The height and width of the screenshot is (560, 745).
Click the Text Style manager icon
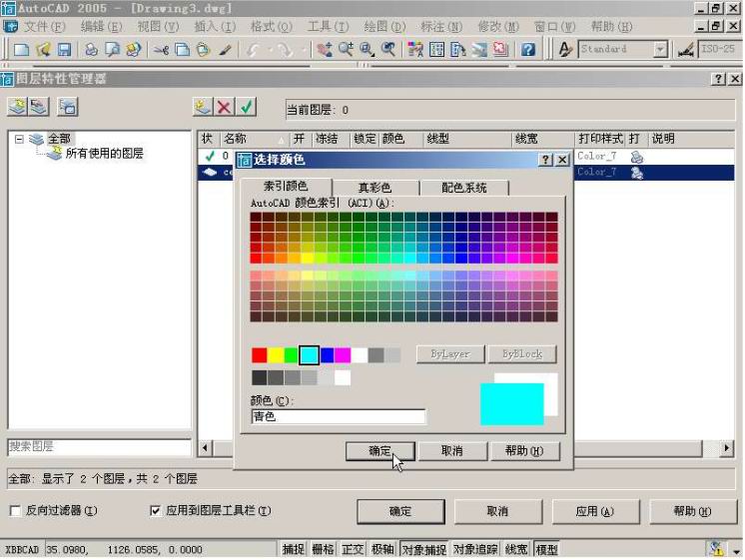tap(565, 49)
